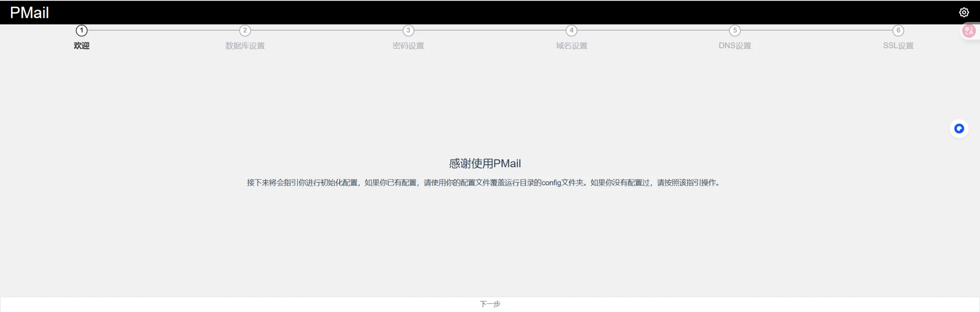
Task: Select the DNS设置 step label
Action: 735,46
